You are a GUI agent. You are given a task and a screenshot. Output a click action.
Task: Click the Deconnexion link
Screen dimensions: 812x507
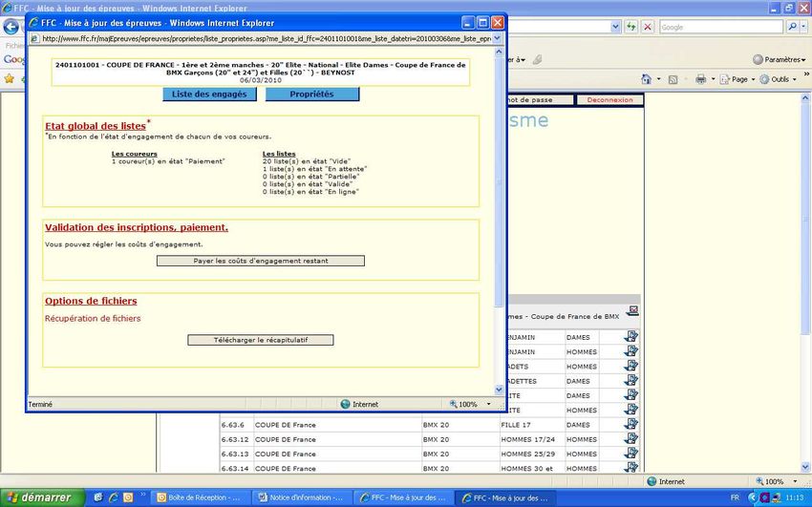click(609, 100)
